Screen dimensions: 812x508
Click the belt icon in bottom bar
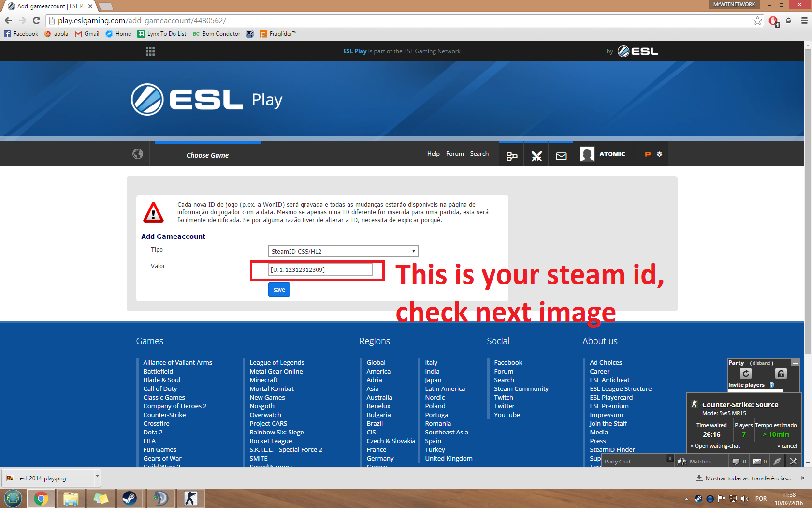point(777,462)
